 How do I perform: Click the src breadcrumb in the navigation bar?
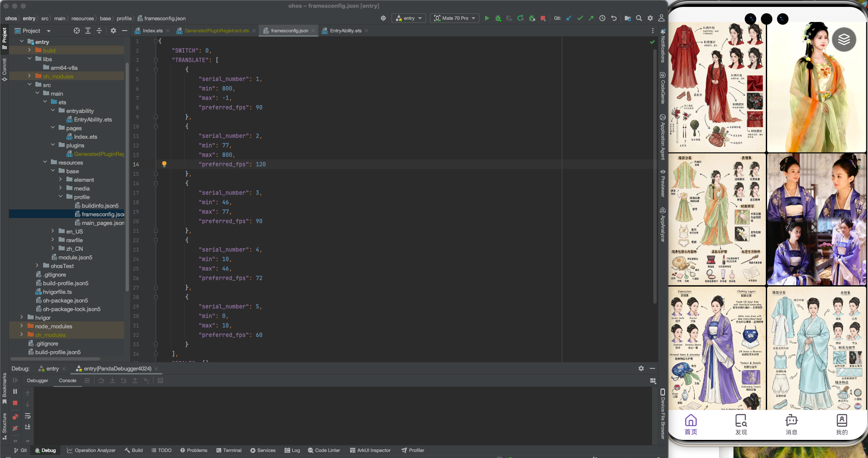tap(45, 18)
